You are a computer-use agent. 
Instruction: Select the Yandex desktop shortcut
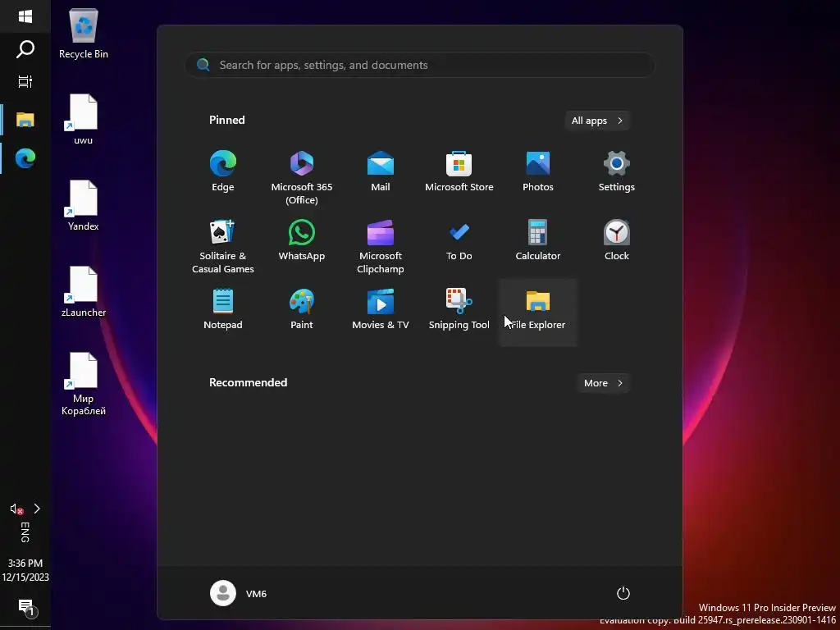click(x=84, y=206)
